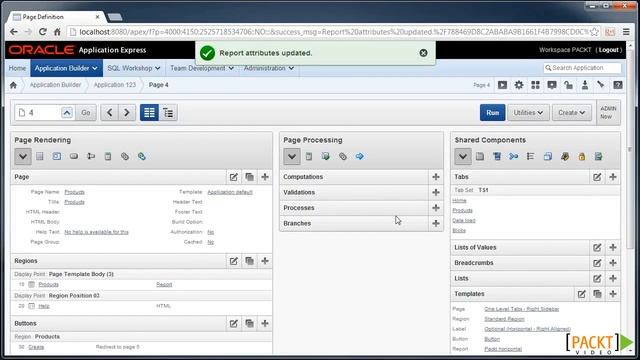Open Application Builder menu

point(66,68)
